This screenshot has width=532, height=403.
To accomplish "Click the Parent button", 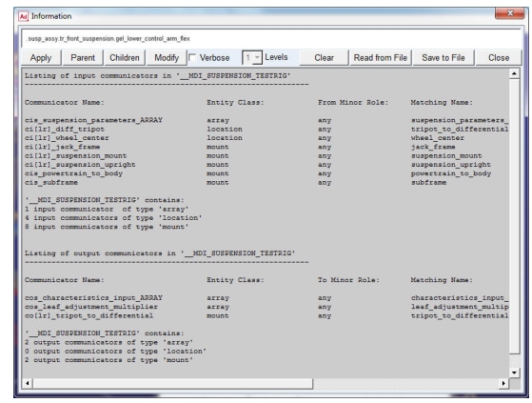I will point(83,58).
